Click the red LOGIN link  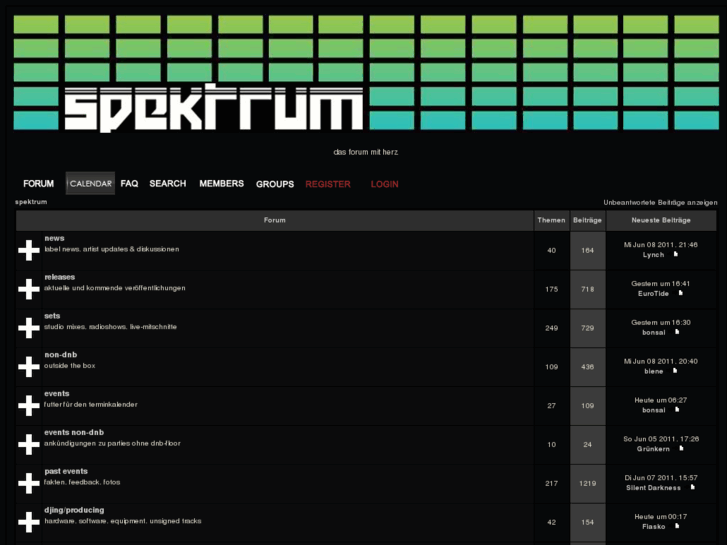(384, 184)
